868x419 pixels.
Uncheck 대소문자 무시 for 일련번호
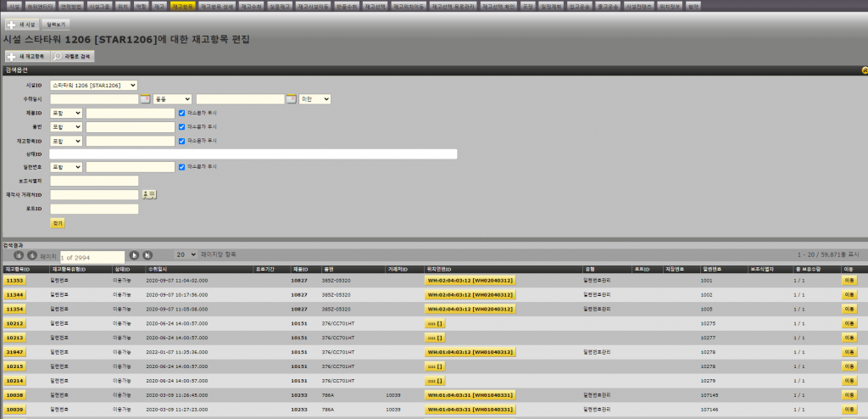point(181,167)
